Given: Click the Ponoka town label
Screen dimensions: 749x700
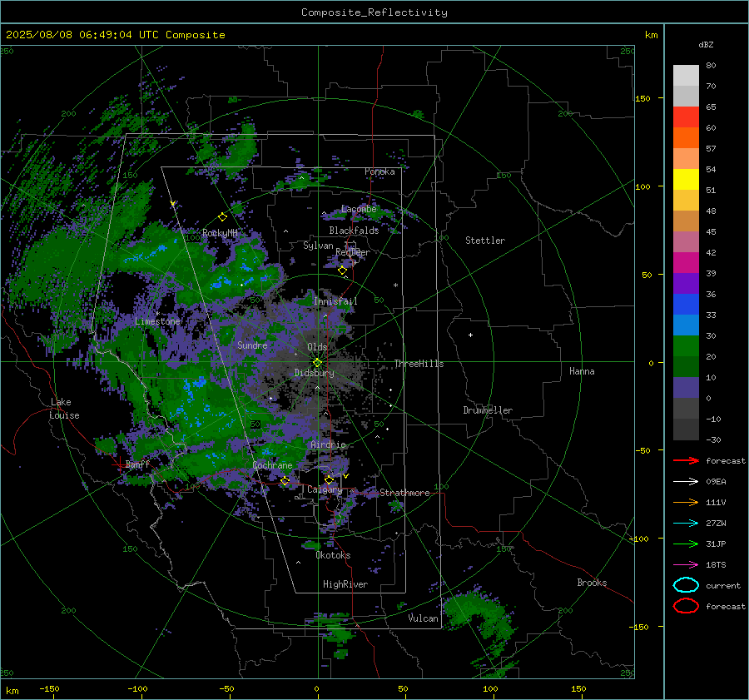Looking at the screenshot, I should [379, 171].
